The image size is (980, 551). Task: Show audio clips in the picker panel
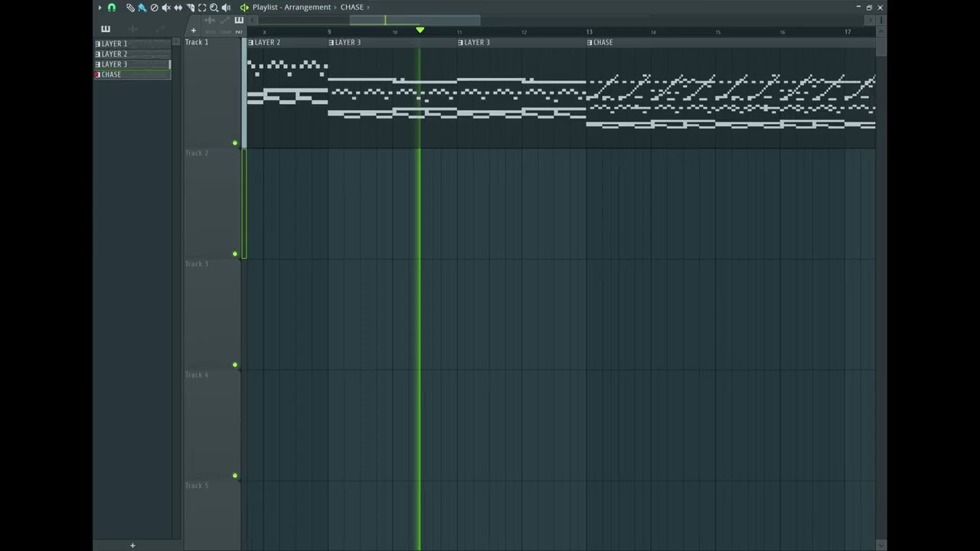coord(132,29)
